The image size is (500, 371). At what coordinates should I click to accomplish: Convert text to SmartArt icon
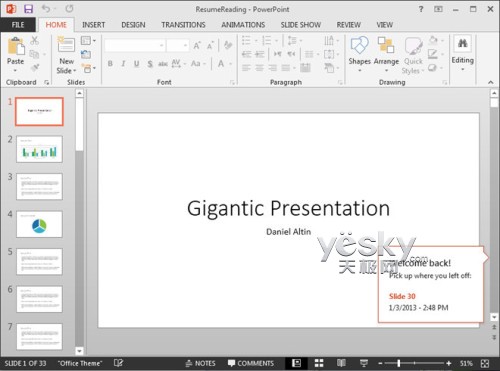pyautogui.click(x=329, y=68)
